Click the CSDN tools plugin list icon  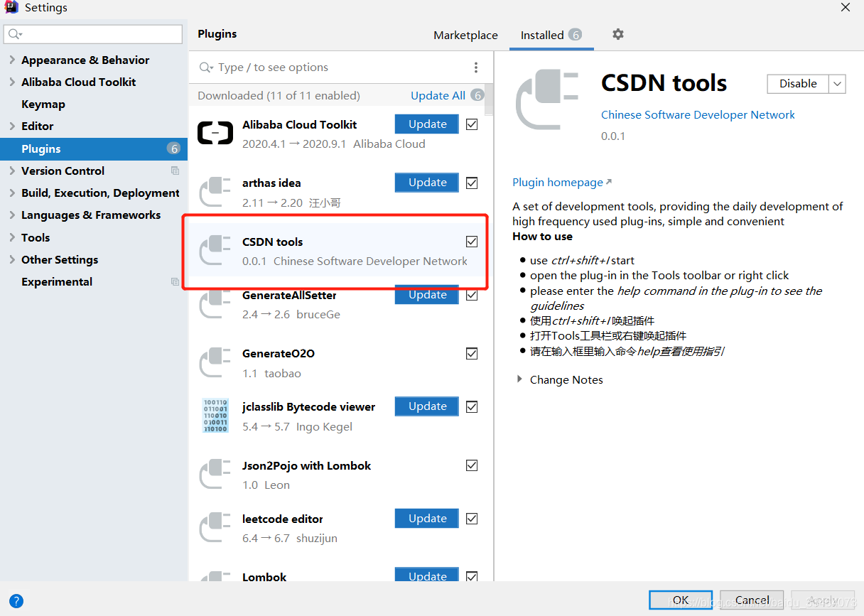(215, 251)
